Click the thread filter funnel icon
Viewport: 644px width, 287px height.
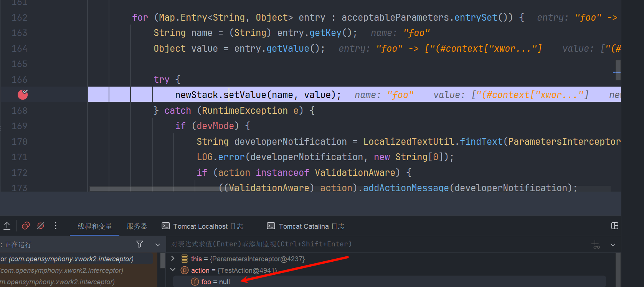[140, 244]
